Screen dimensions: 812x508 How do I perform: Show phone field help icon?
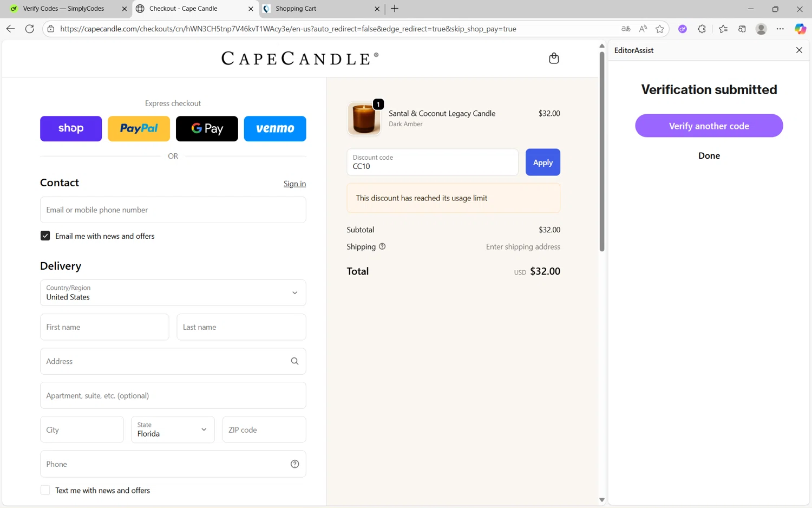point(294,464)
